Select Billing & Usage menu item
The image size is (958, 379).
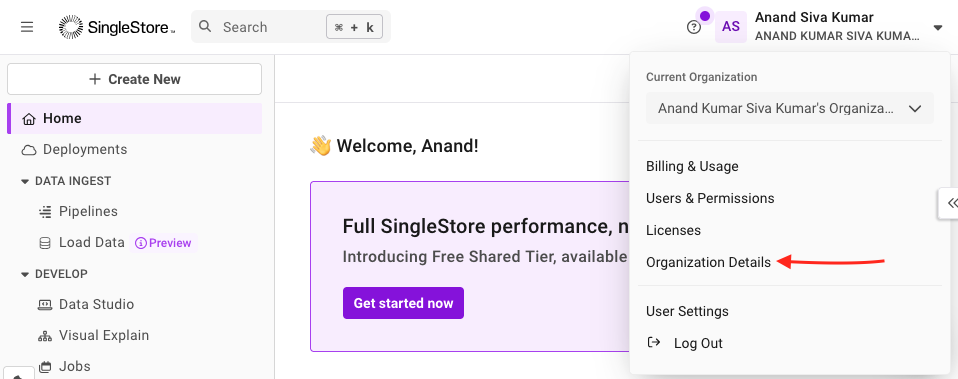(x=692, y=166)
